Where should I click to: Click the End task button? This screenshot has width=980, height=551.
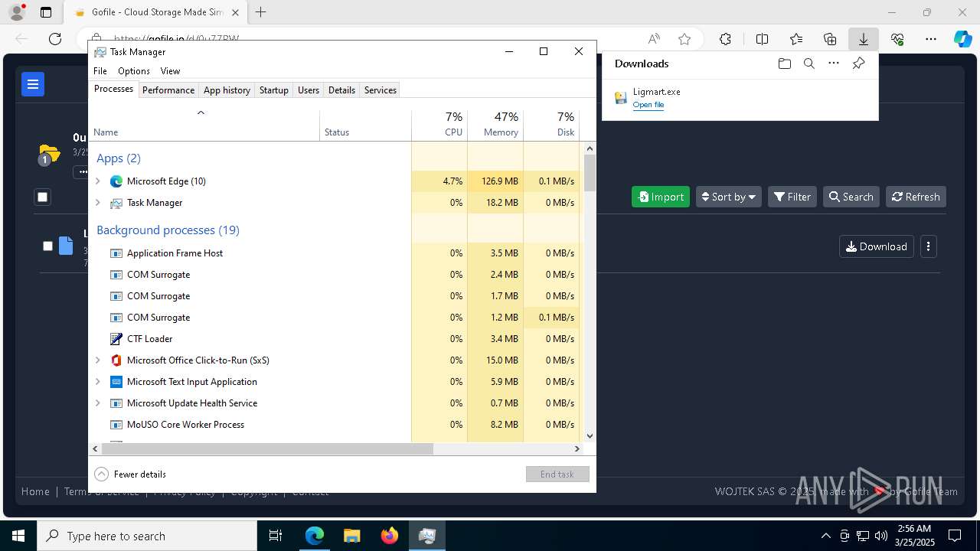[557, 474]
